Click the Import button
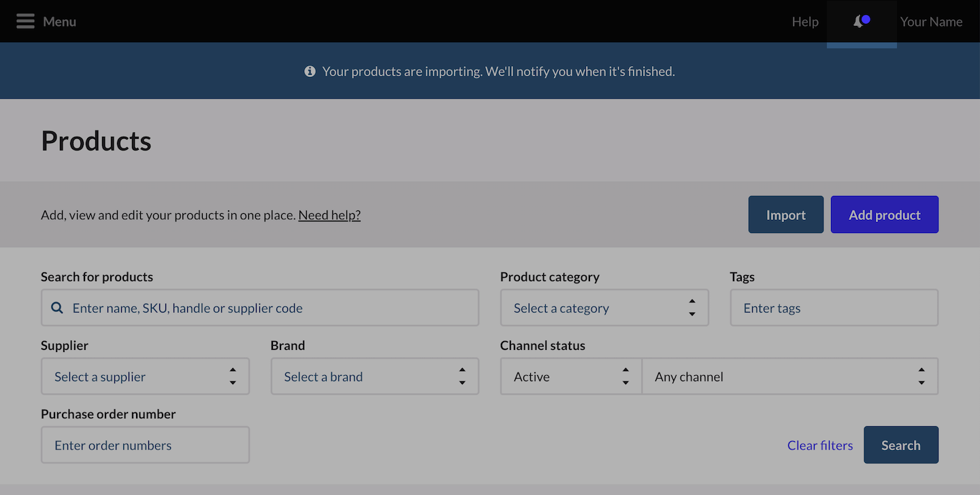Viewport: 980px width, 495px height. 785,215
